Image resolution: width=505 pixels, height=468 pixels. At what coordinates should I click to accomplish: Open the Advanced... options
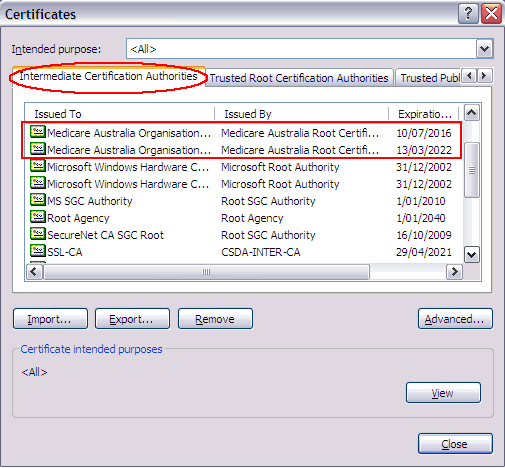click(455, 319)
